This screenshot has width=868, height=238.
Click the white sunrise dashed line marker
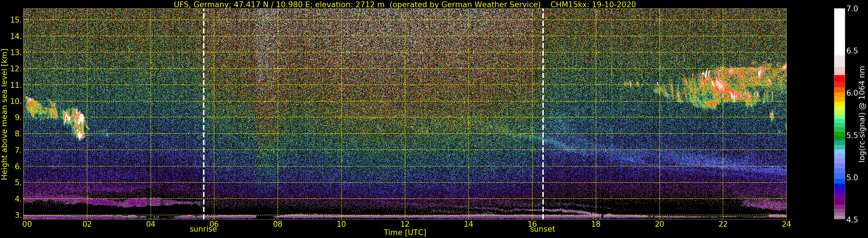[204, 114]
